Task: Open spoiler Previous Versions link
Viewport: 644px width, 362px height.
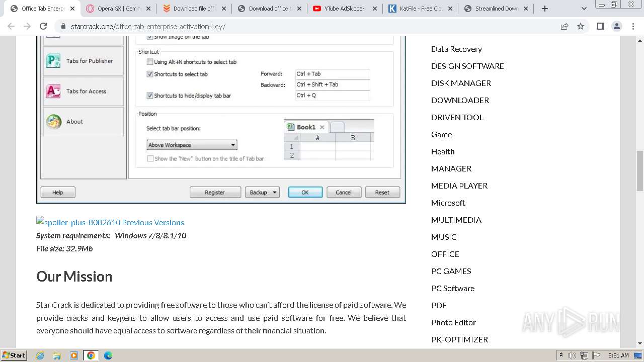Action: click(x=110, y=222)
